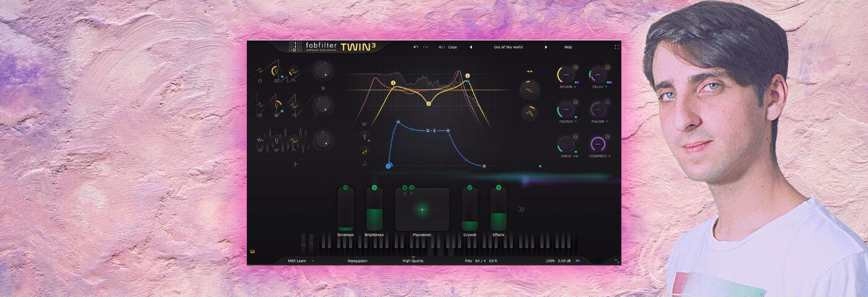
Task: Click the undo arrow in the top bar
Action: (416, 47)
